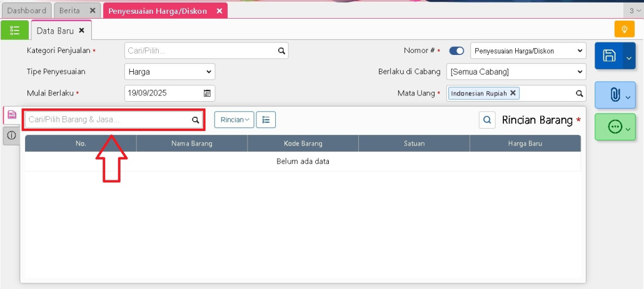The image size is (644, 289).
Task: Click the green list menu icon
Action: coord(14,30)
